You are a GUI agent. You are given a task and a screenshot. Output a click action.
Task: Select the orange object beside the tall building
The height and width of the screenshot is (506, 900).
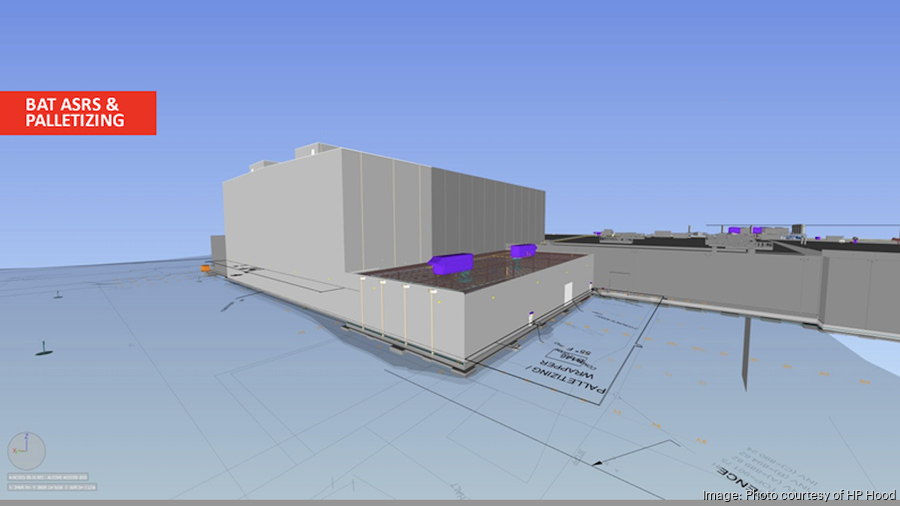point(206,268)
